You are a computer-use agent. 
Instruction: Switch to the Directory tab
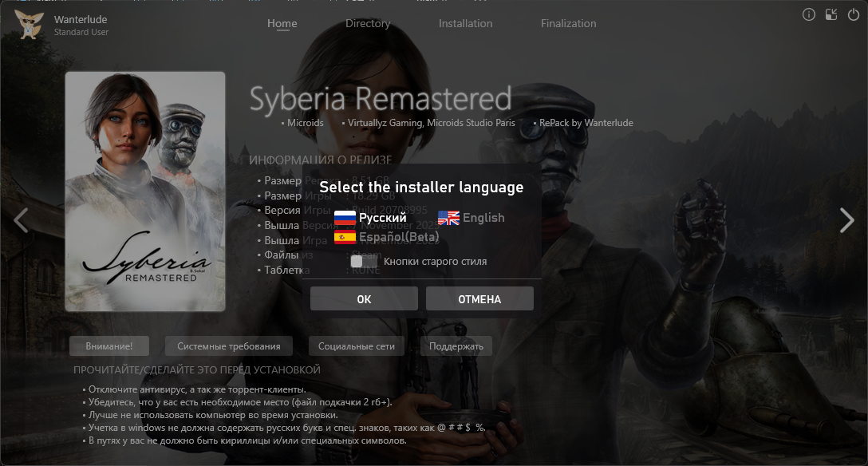point(368,23)
